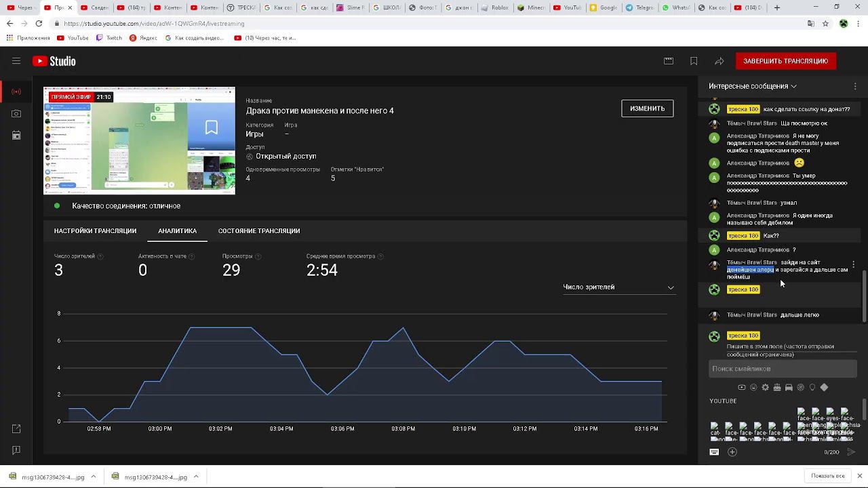Viewport: 868px width, 488px height.
Task: Click the send message arrow icon
Action: 852,452
